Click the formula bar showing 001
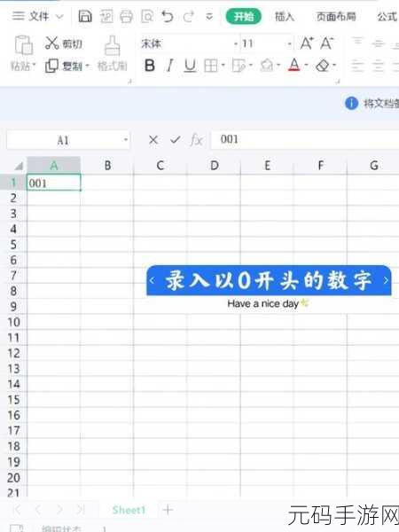This screenshot has height=532, width=399. click(x=305, y=139)
